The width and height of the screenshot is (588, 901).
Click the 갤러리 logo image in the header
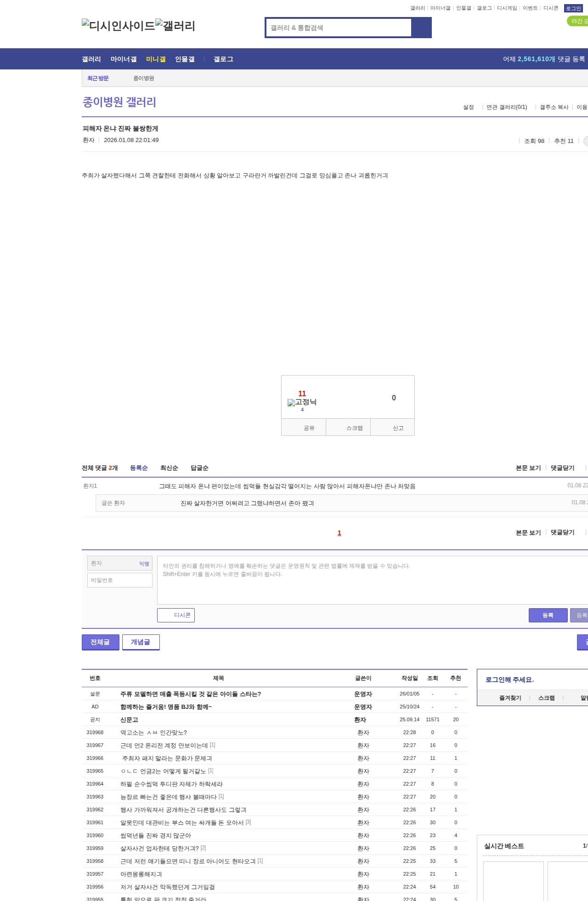click(x=175, y=26)
